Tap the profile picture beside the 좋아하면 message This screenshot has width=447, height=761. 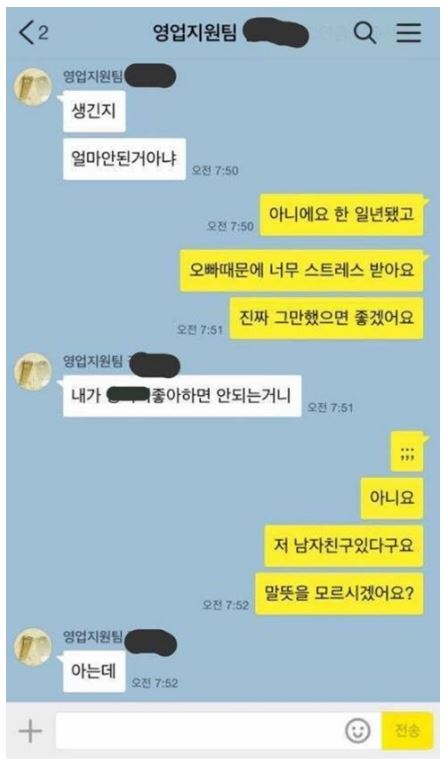[33, 372]
